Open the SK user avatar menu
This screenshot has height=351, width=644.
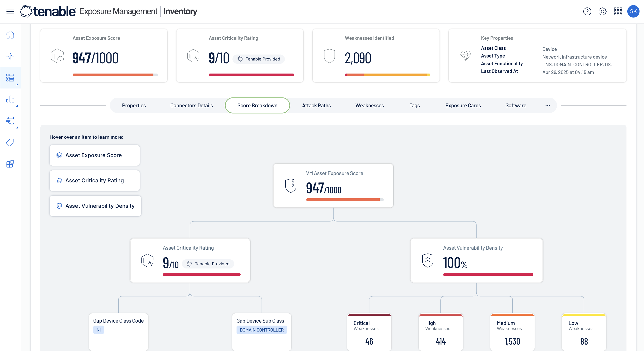coord(633,11)
